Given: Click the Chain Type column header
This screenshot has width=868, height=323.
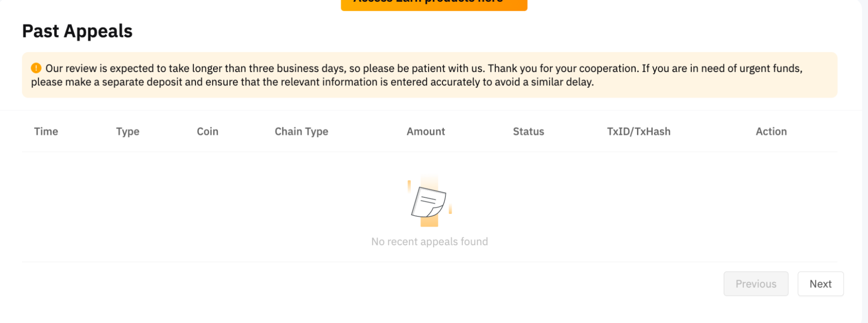Looking at the screenshot, I should 301,131.
